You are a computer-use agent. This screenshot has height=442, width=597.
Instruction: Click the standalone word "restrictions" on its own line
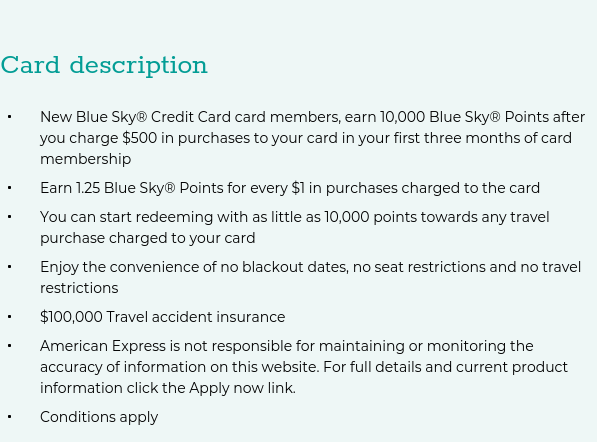click(79, 288)
